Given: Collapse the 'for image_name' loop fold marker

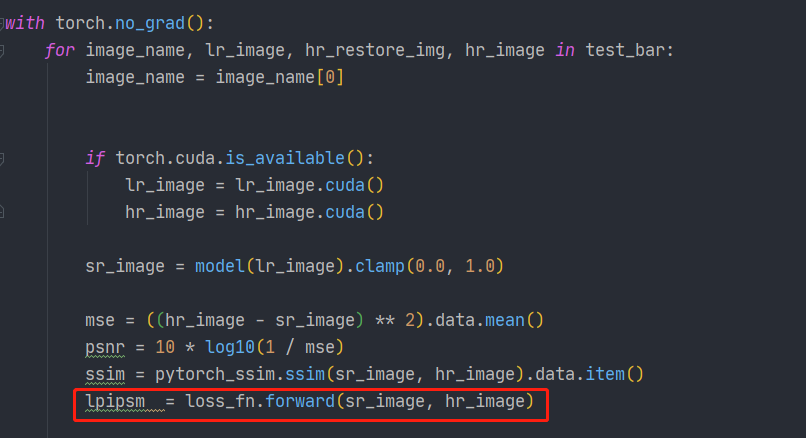Looking at the screenshot, I should coord(2,50).
